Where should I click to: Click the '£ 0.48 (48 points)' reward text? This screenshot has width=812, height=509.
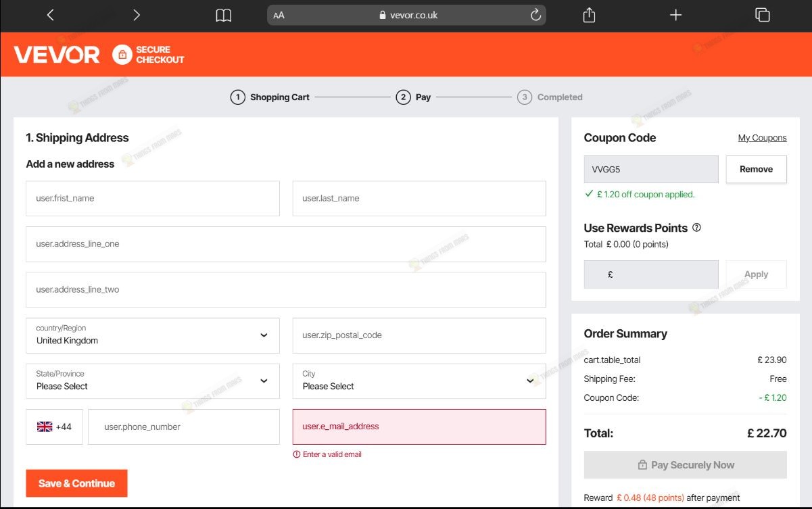tap(650, 498)
